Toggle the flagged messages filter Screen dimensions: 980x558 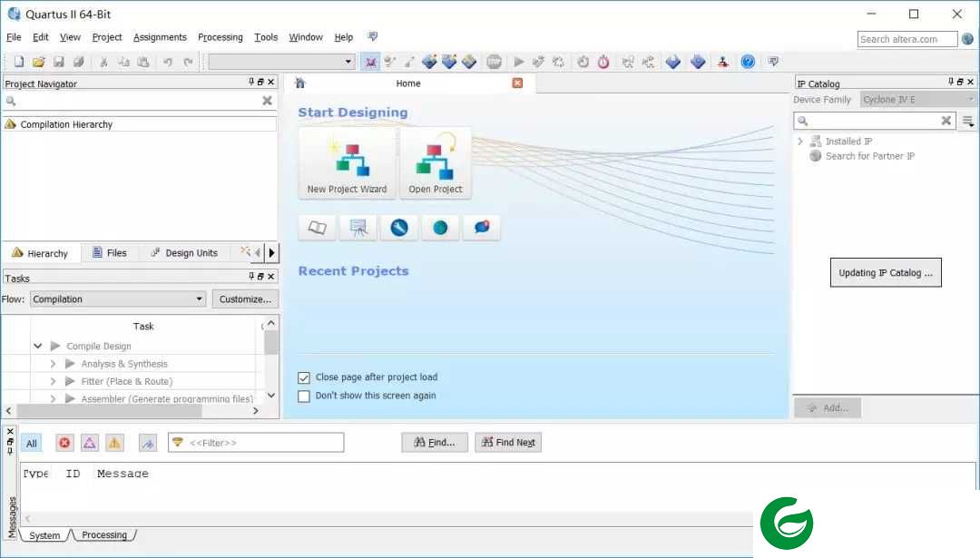click(x=148, y=443)
